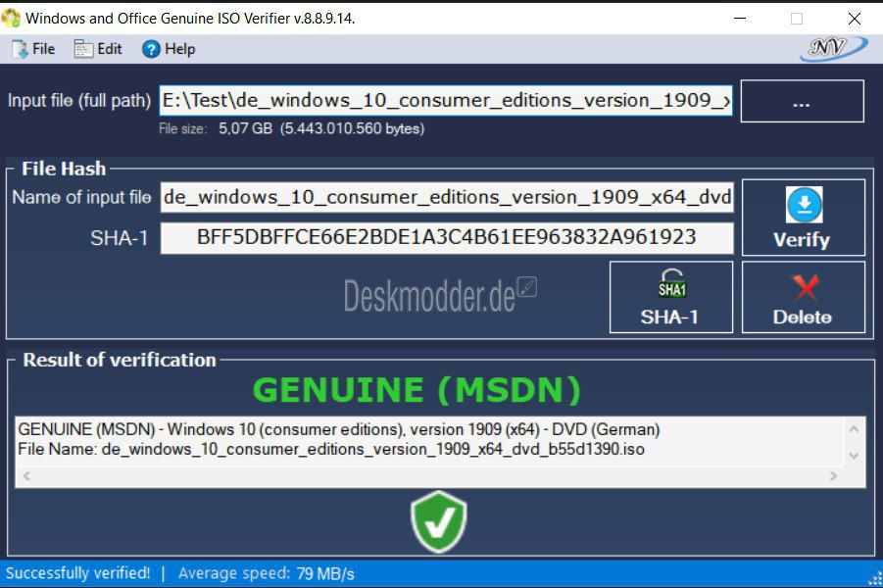Close the ISO Verifier window
This screenshot has width=883, height=588.
coord(855,19)
